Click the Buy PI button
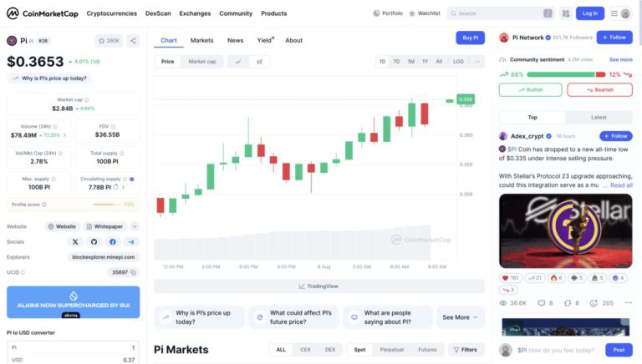Image resolution: width=642 pixels, height=364 pixels. (470, 38)
